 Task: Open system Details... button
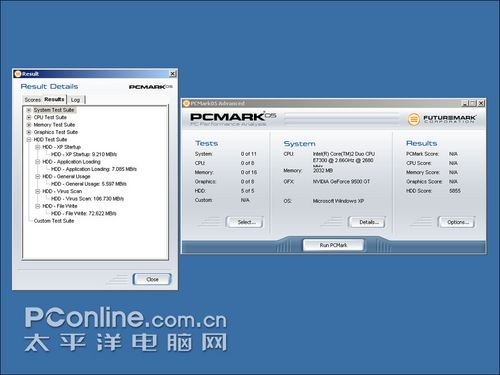pos(367,222)
